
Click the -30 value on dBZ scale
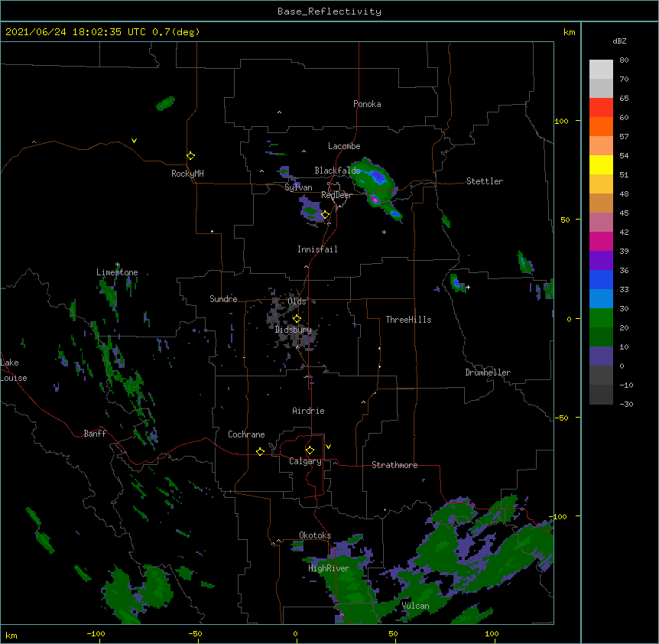coord(626,404)
